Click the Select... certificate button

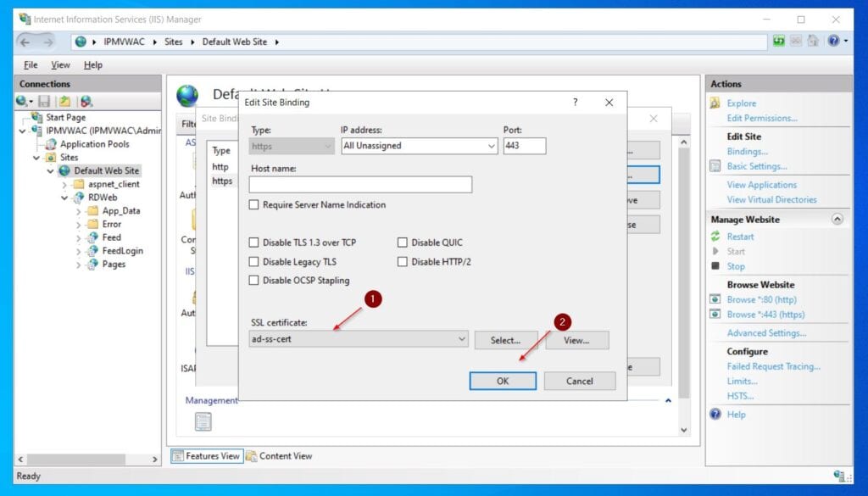[506, 341]
